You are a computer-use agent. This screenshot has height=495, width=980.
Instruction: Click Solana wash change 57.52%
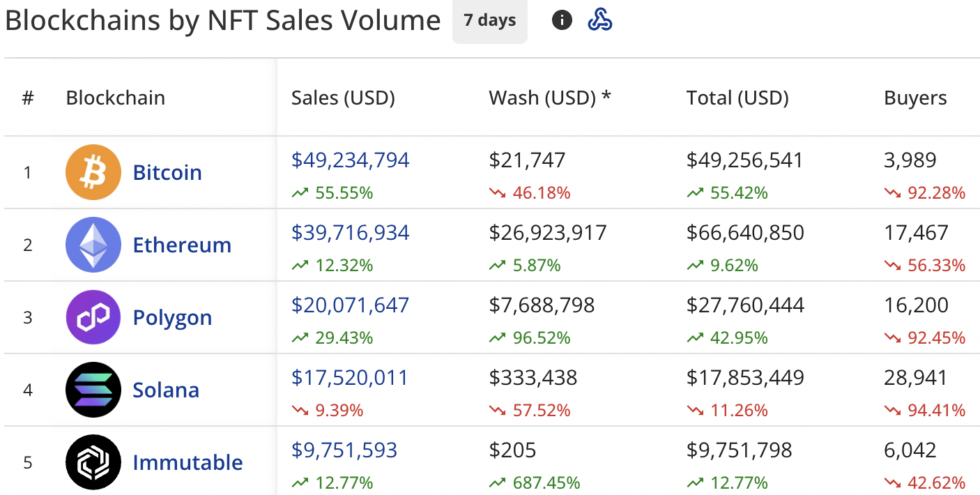530,411
